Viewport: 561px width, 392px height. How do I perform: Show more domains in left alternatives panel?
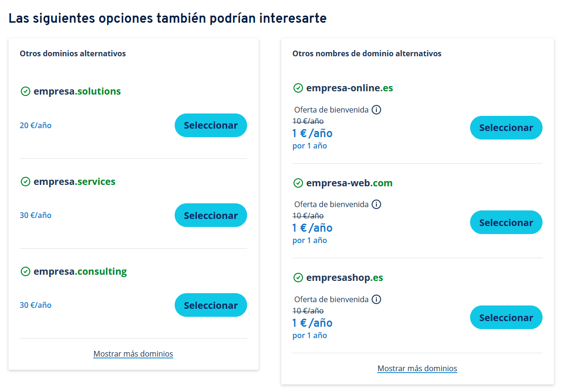click(x=133, y=354)
